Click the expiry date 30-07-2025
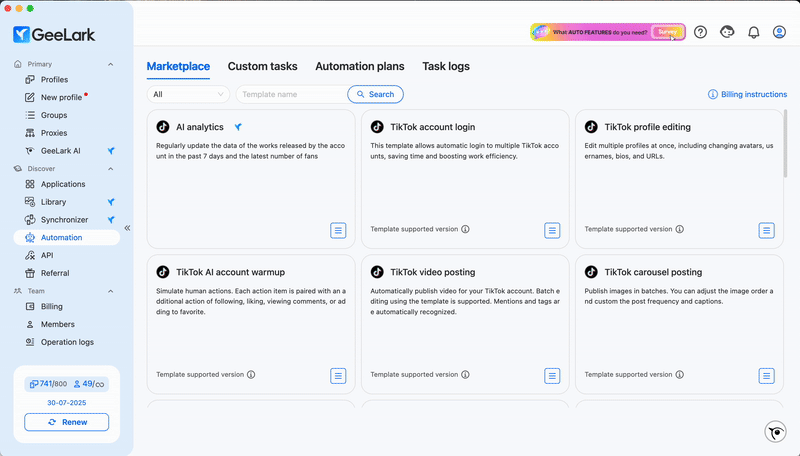This screenshot has height=456, width=800. click(x=67, y=402)
